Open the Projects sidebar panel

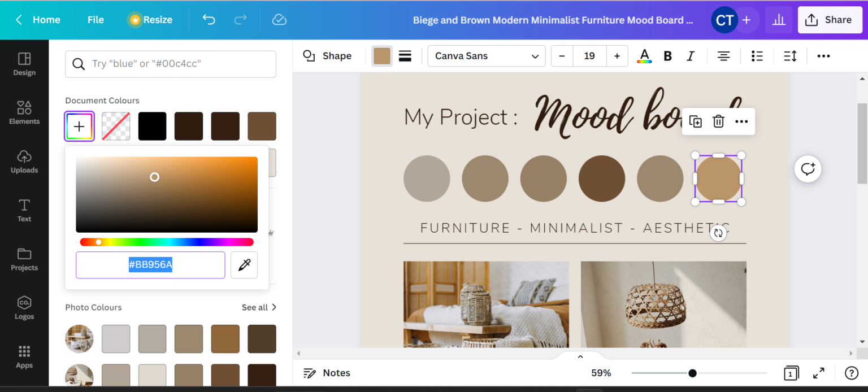coord(24,259)
